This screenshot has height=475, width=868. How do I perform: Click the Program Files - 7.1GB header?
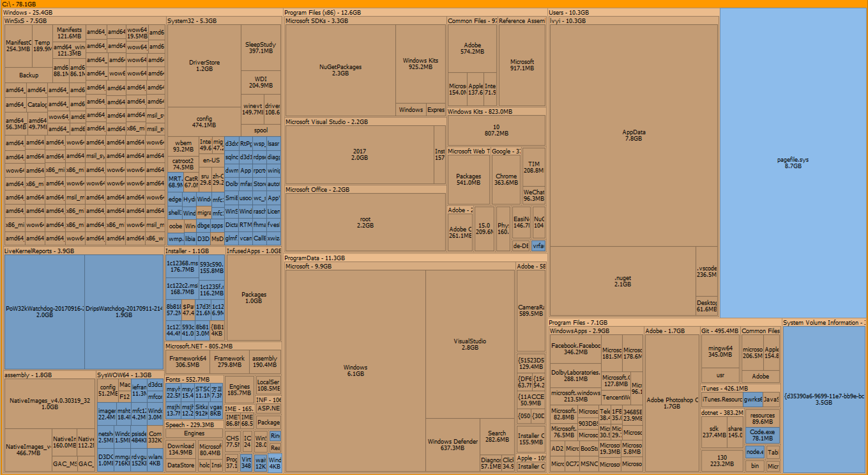pos(665,323)
